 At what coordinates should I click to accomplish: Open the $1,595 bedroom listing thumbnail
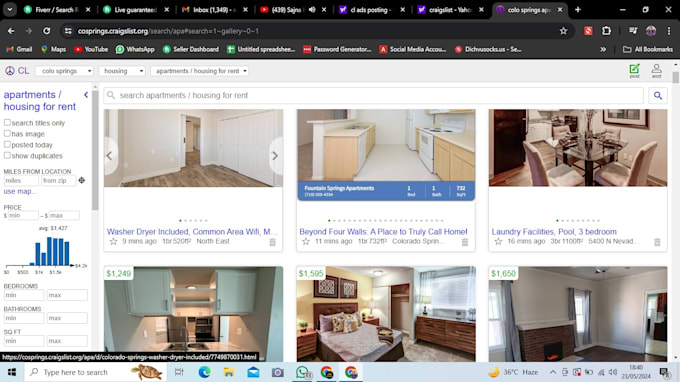click(386, 314)
